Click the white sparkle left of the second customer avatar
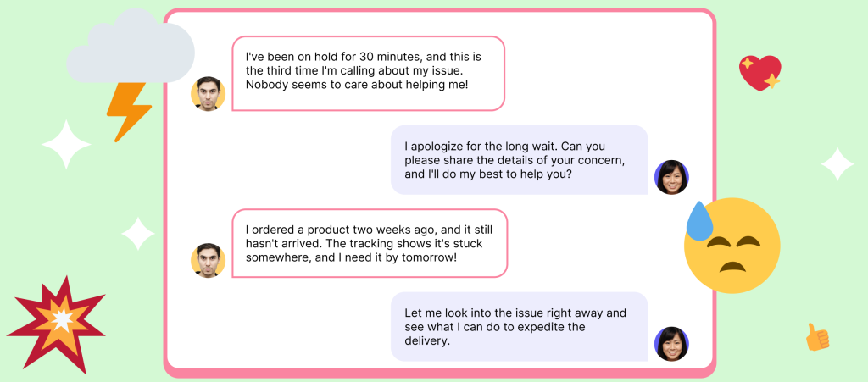This screenshot has width=868, height=382. (x=137, y=233)
